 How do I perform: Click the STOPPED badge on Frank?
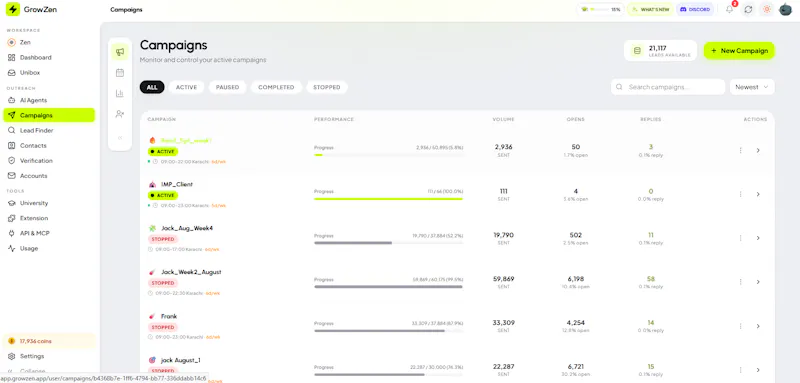[x=163, y=327]
